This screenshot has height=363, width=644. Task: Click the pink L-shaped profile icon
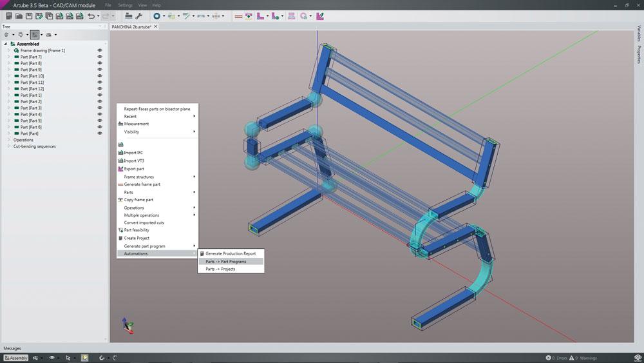pyautogui.click(x=260, y=16)
